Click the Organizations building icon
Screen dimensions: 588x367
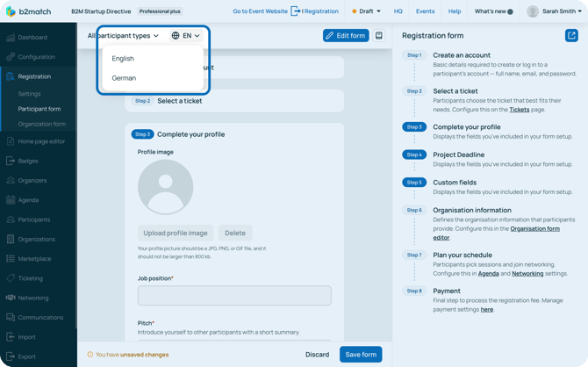pos(11,239)
